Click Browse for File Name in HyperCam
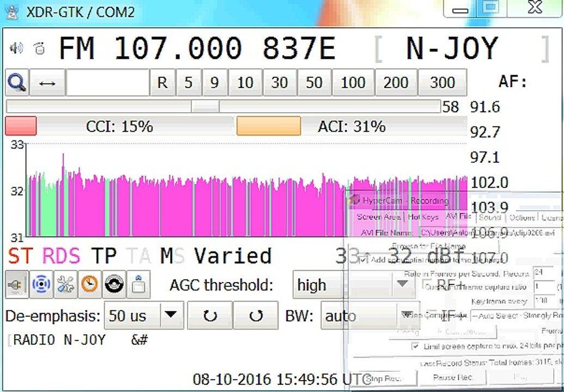Viewport: 564px width, 392px height. click(428, 247)
